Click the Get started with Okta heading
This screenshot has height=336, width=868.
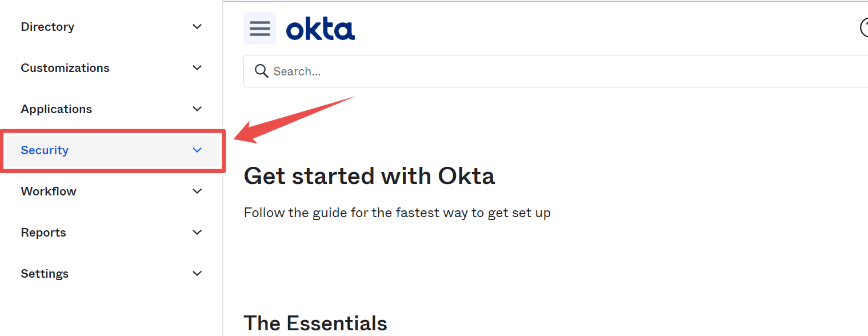pyautogui.click(x=369, y=176)
